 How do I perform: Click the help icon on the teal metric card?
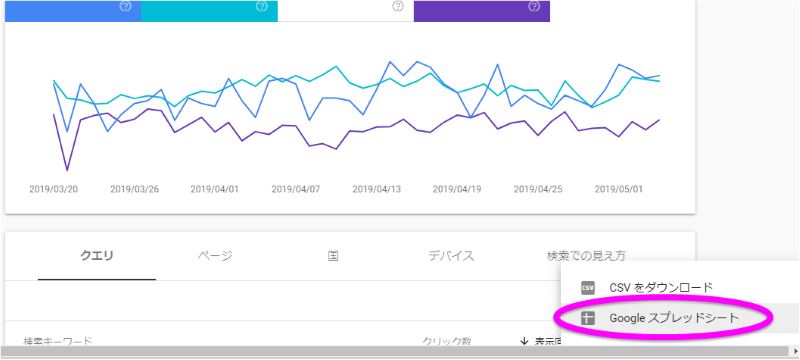tap(262, 7)
